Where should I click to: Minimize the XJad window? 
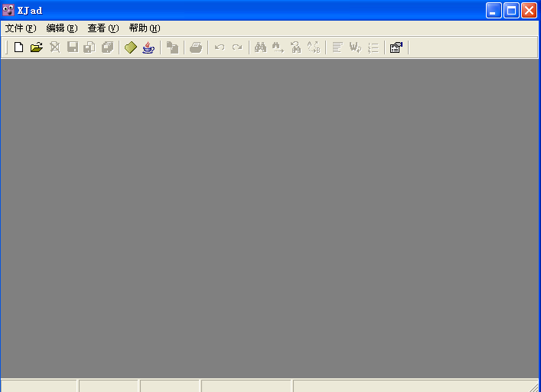(x=494, y=11)
